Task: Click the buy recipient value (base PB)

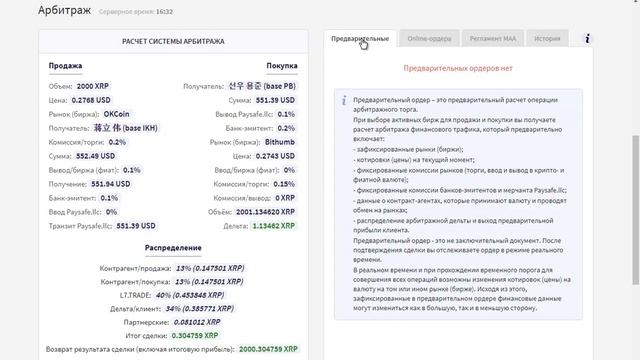Action: click(x=262, y=86)
